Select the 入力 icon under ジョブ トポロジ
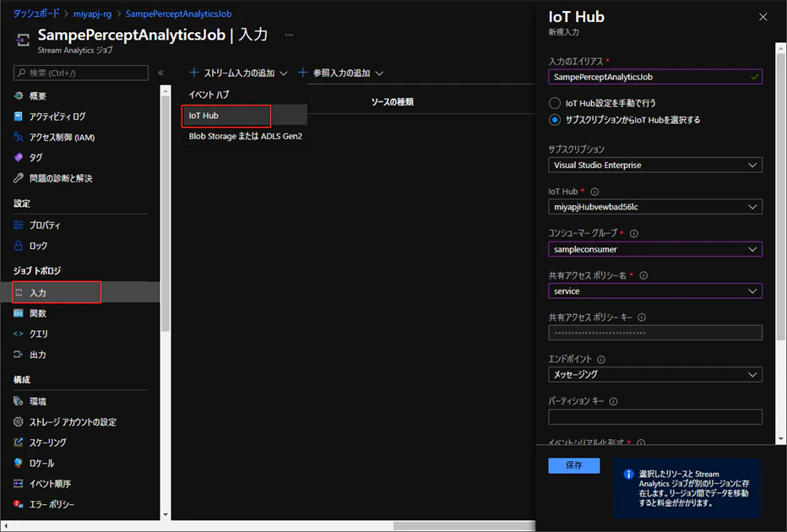This screenshot has width=787, height=532. tap(19, 292)
